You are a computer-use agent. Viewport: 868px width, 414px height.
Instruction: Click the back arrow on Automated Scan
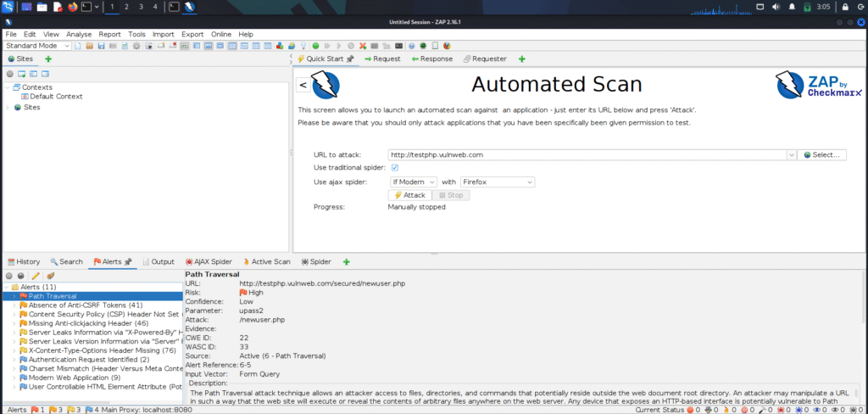[x=303, y=85]
